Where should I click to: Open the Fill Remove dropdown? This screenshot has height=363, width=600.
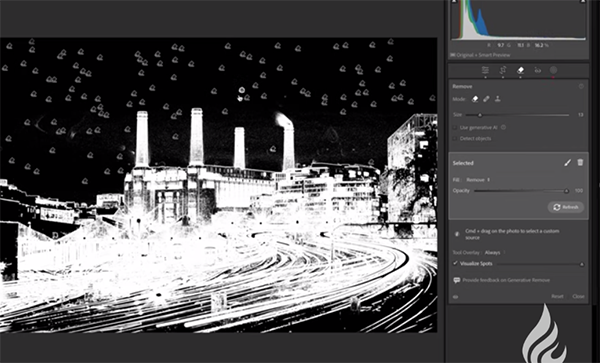[x=478, y=180]
